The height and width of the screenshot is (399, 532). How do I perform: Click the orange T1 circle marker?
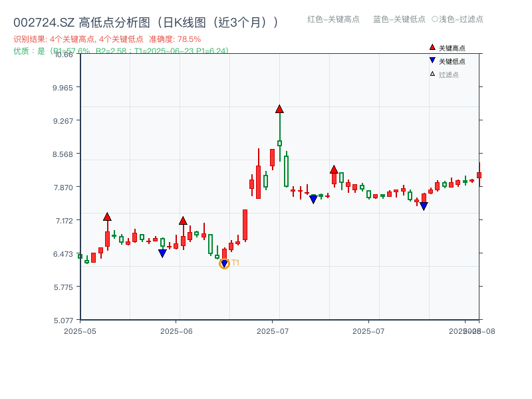tap(224, 263)
